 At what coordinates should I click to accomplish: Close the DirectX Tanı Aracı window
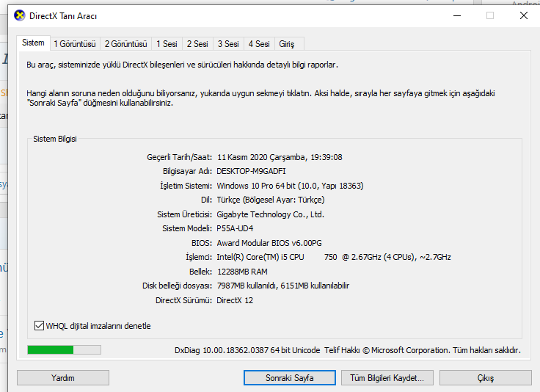pyautogui.click(x=523, y=16)
